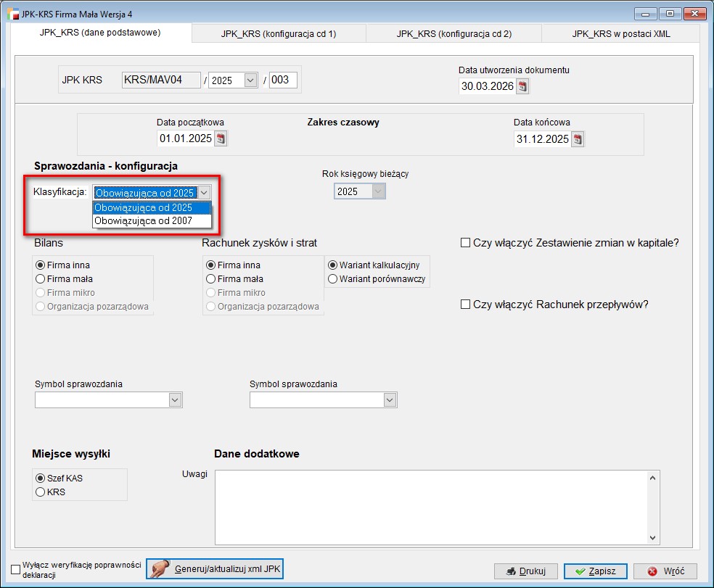Open the left Symbol sprawozdania dropdown
The image size is (714, 588).
[x=175, y=399]
